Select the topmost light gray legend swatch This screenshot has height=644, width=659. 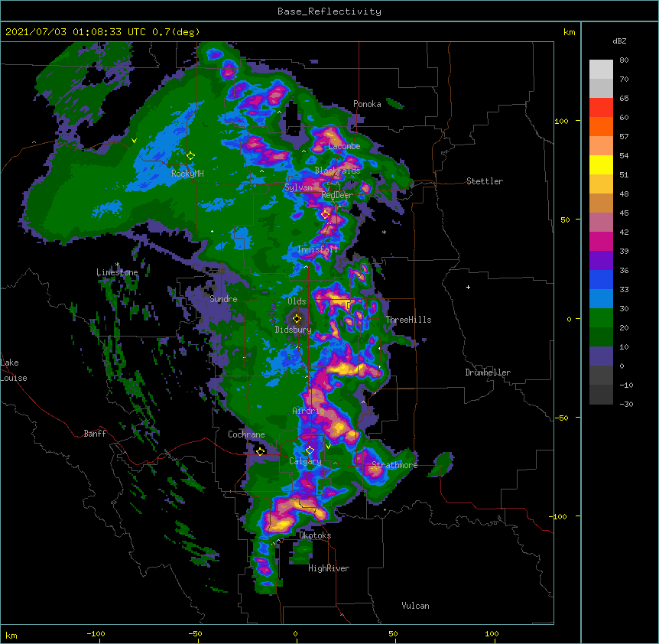click(x=601, y=70)
